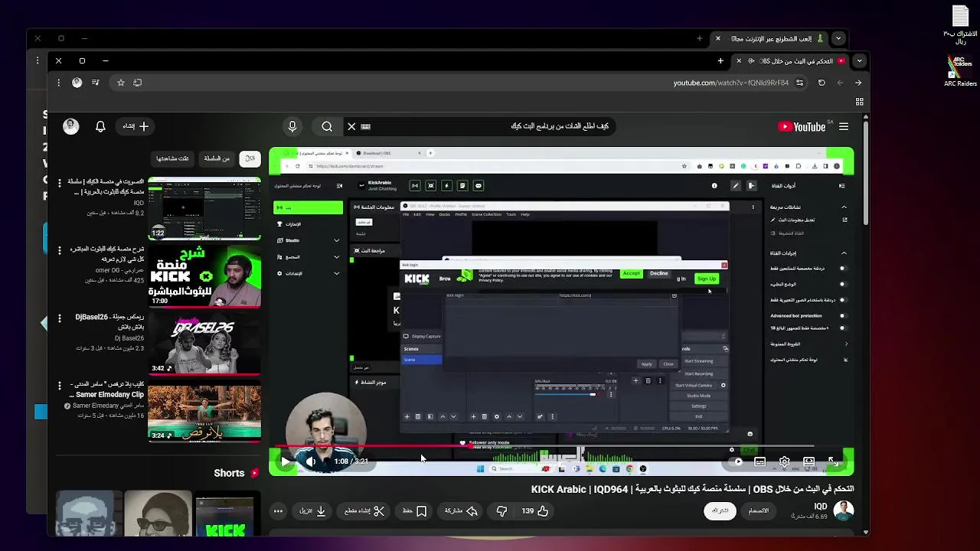The width and height of the screenshot is (980, 551).
Task: Open more actions ellipsis below the video
Action: pyautogui.click(x=278, y=510)
